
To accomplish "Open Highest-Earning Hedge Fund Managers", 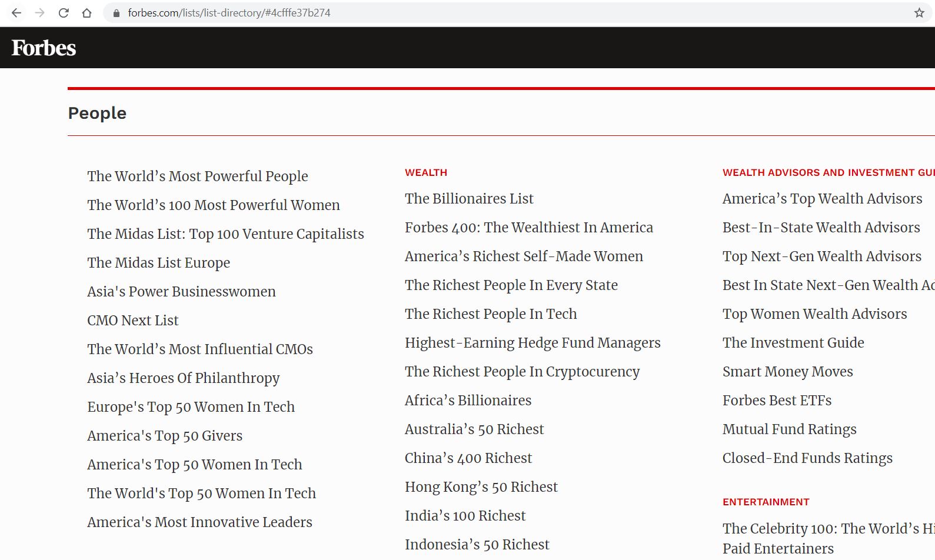I will click(533, 343).
